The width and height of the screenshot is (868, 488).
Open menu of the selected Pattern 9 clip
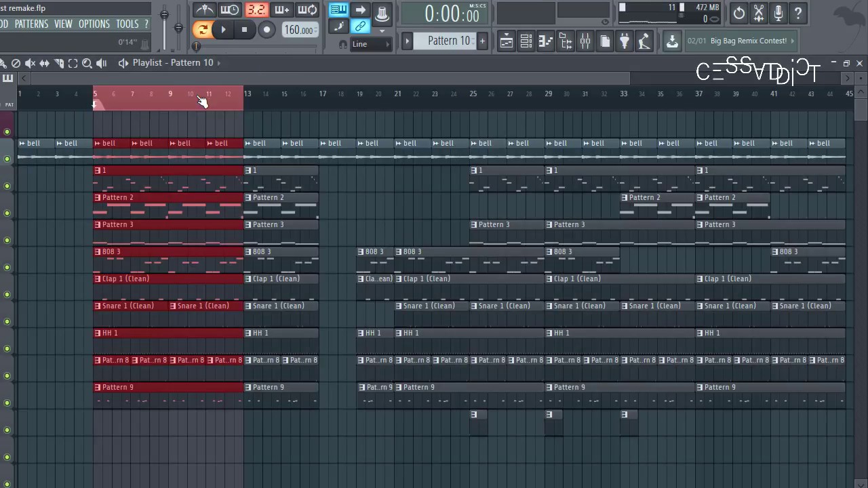[98, 387]
